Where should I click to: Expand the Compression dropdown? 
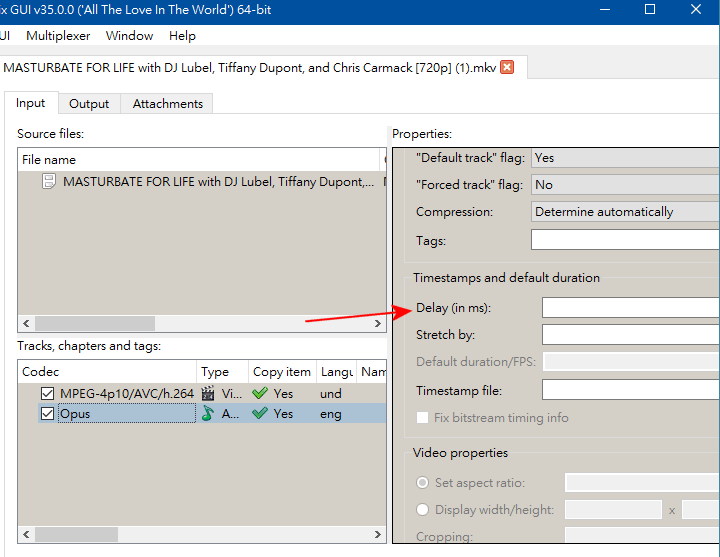[x=625, y=212]
